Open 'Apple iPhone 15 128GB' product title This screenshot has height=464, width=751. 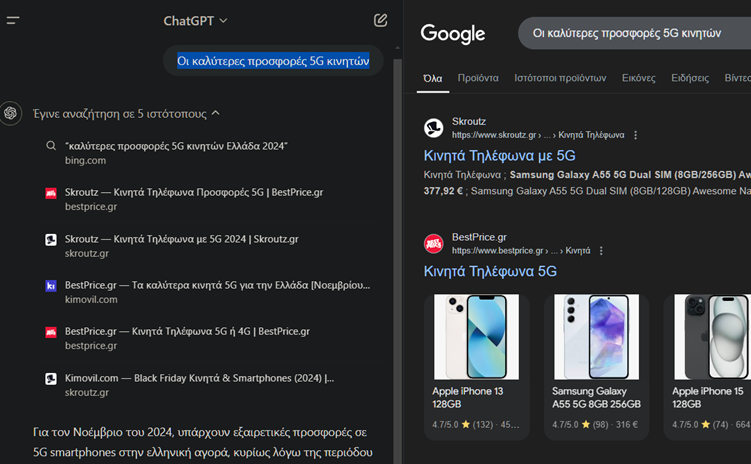[707, 397]
